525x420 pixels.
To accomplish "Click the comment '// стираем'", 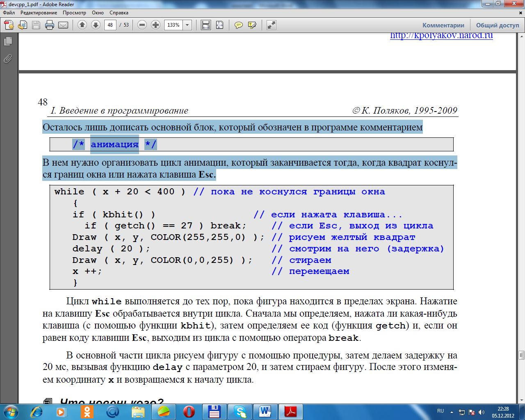I will click(x=301, y=260).
